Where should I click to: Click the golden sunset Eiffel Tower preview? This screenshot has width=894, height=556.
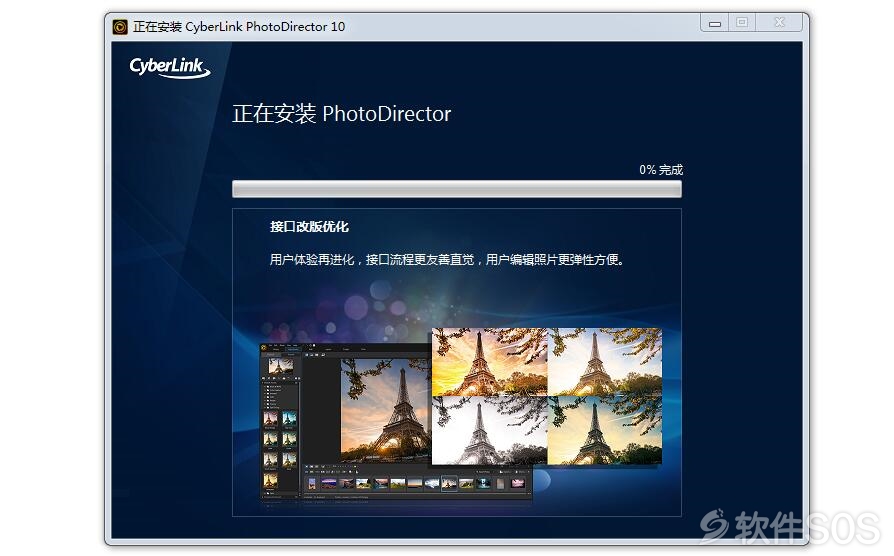coord(489,362)
